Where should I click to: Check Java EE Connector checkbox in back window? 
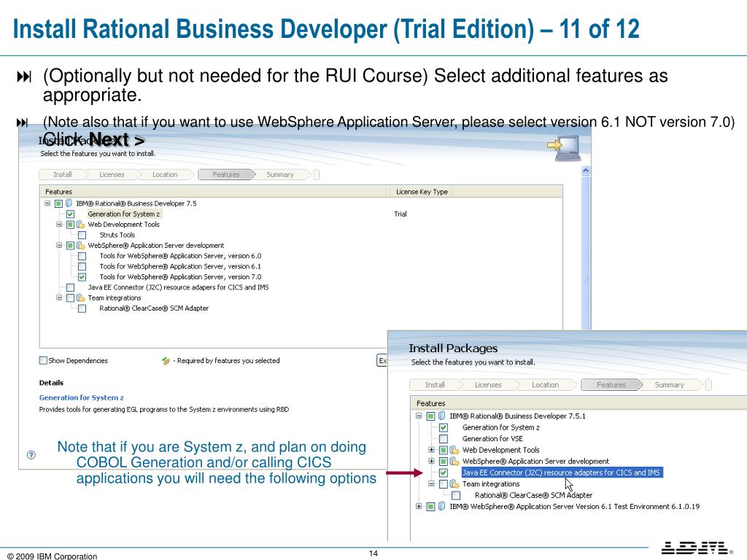point(71,287)
